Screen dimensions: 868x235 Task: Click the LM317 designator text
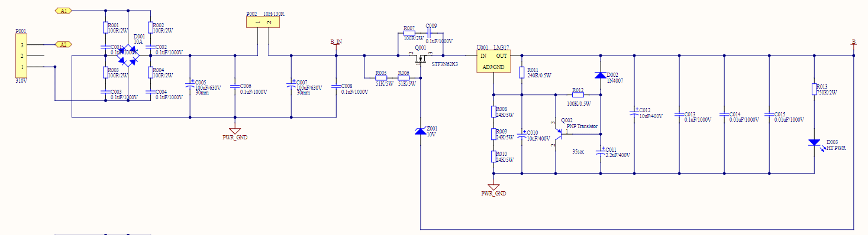[x=501, y=47]
